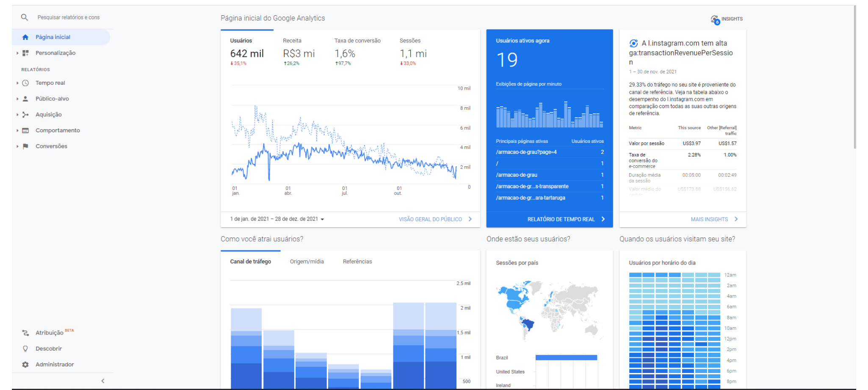Switch to Origem/mídia tab
This screenshot has height=390, width=868.
point(307,262)
